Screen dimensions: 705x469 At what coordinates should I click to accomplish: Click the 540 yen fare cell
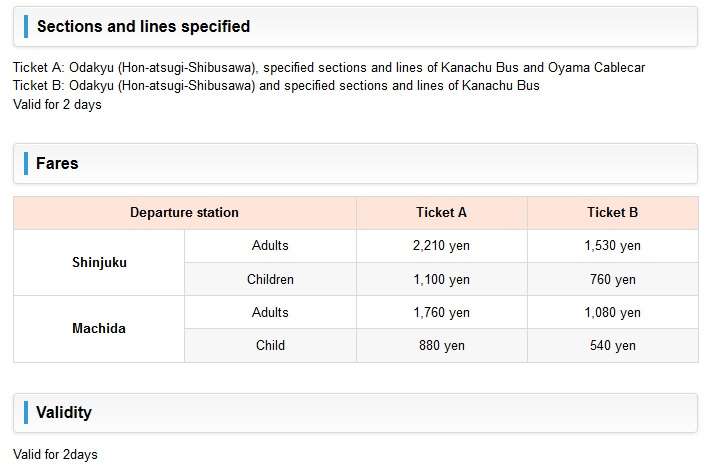click(612, 345)
